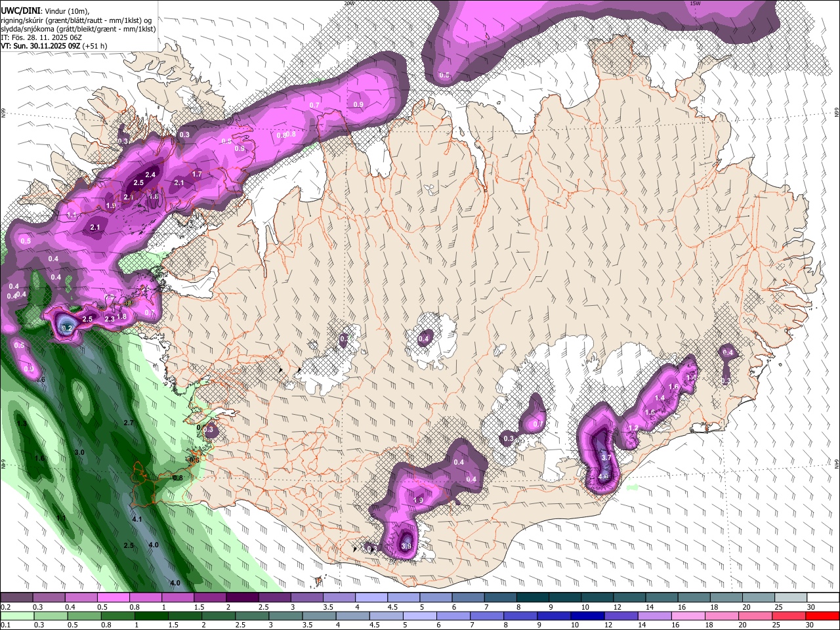This screenshot has height=630, width=840.
Task: Click the '25' label in the lower legend row
Action: (x=777, y=625)
